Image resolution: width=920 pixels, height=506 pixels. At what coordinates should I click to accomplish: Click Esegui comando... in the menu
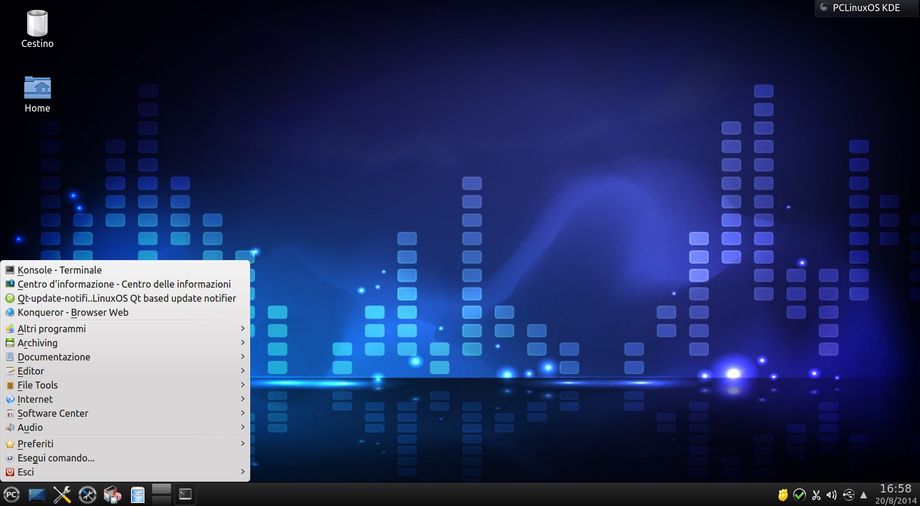(56, 458)
